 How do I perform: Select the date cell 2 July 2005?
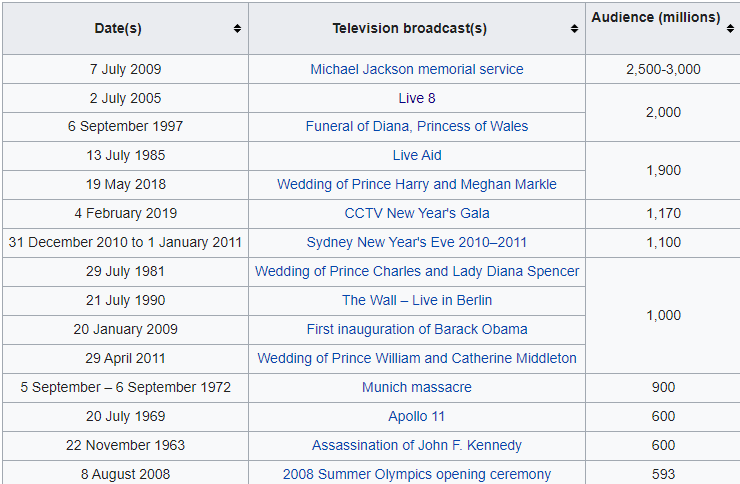126,98
